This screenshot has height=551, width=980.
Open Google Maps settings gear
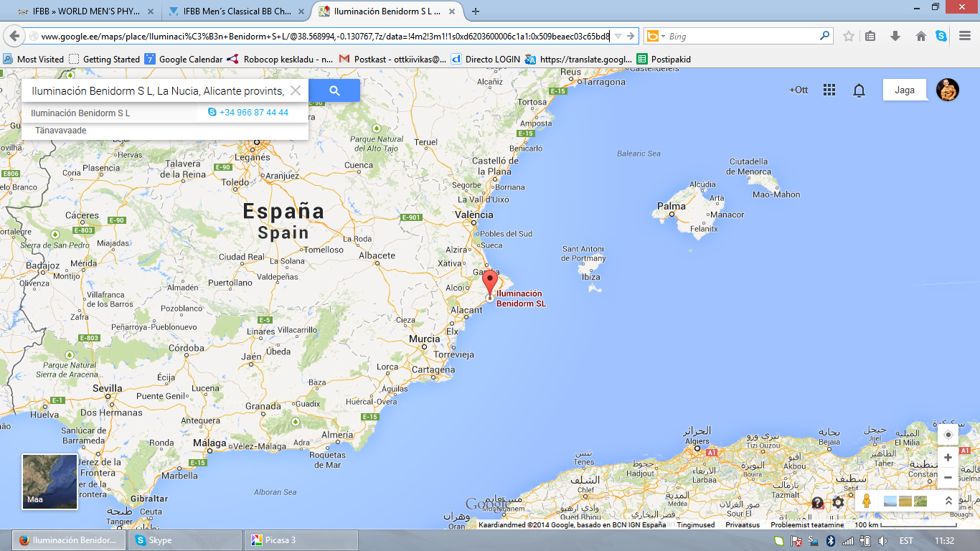tap(838, 502)
